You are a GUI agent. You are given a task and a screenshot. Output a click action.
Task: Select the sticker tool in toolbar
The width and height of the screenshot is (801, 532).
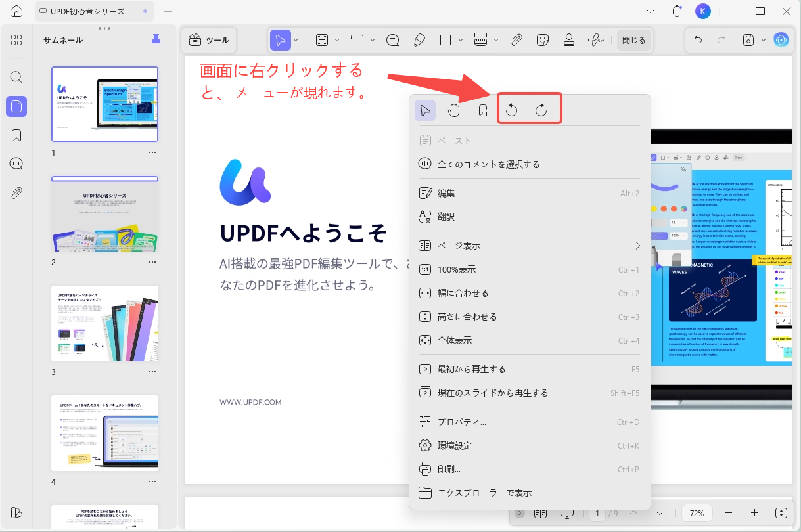tap(543, 40)
